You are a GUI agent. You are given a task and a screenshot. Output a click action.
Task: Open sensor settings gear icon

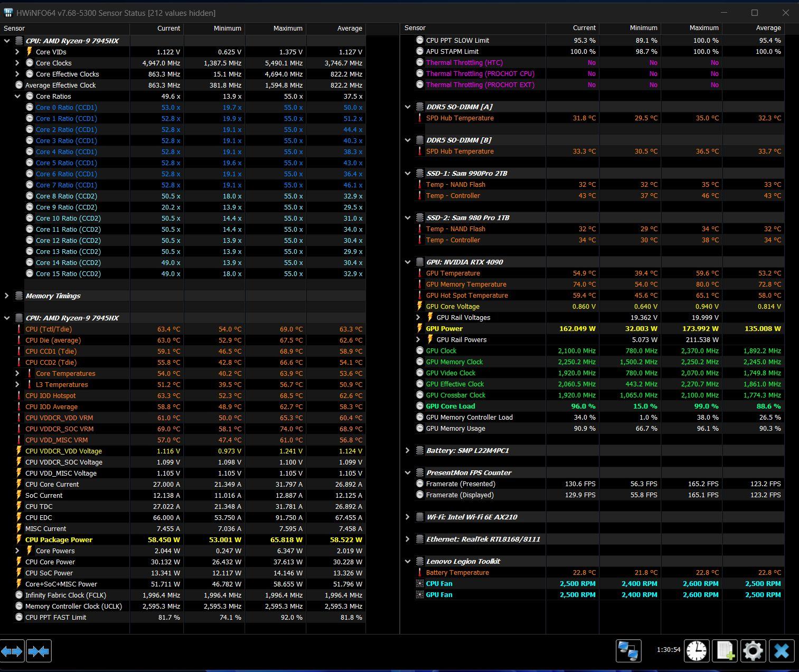click(x=753, y=651)
